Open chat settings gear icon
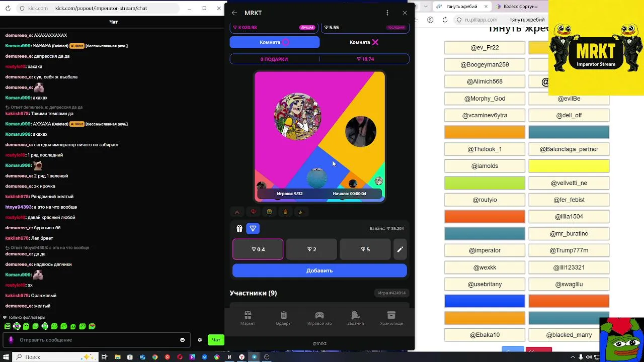Viewport: 644px width, 362px height. (x=200, y=340)
